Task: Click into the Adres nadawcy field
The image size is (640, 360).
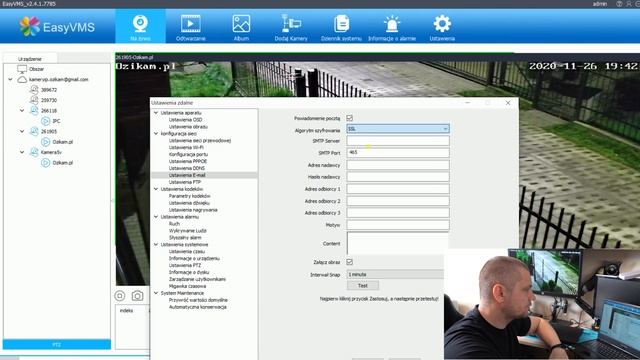Action: point(398,165)
